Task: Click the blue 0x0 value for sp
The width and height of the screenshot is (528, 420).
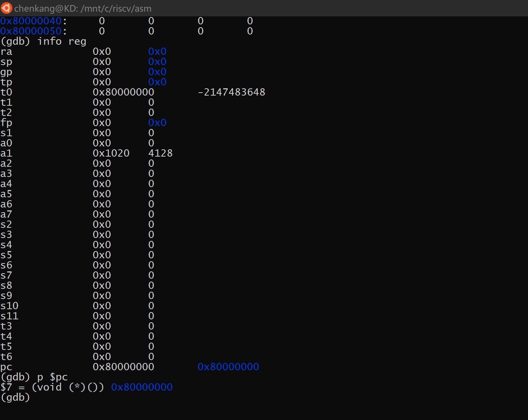Action: pos(157,62)
